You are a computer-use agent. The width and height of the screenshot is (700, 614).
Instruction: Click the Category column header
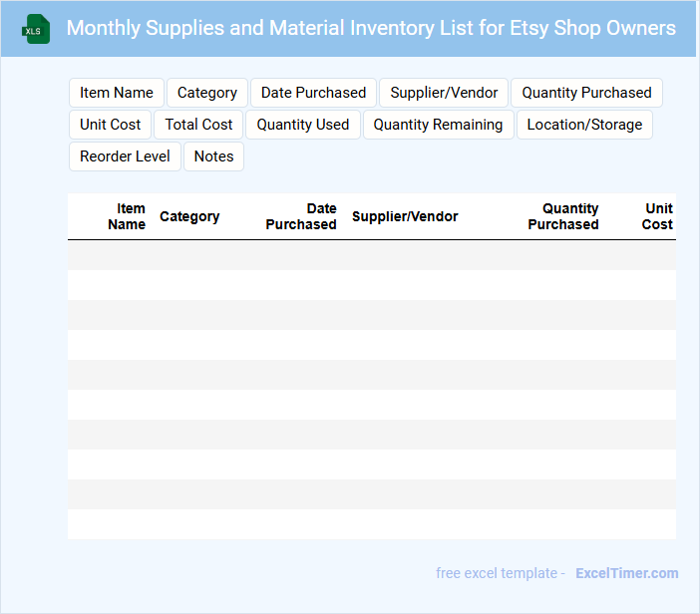tap(189, 216)
